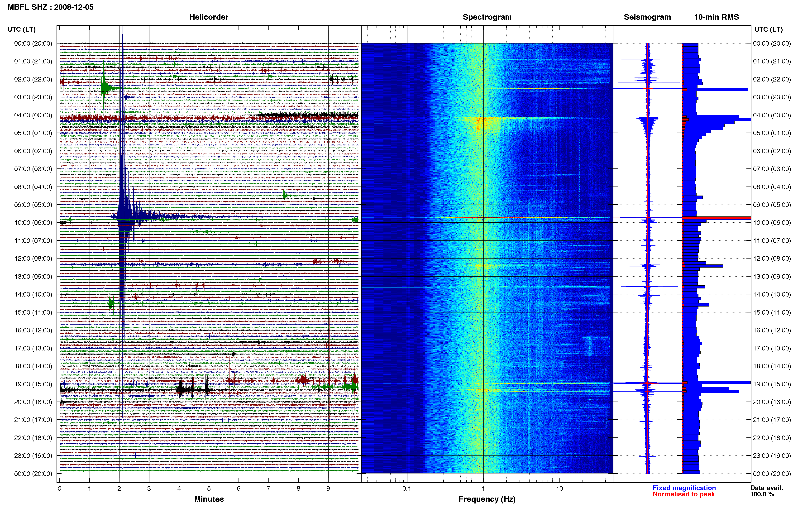Click the left '02:00 (22:00)' time label
Image resolution: width=812 pixels, height=508 pixels.
pyautogui.click(x=33, y=79)
